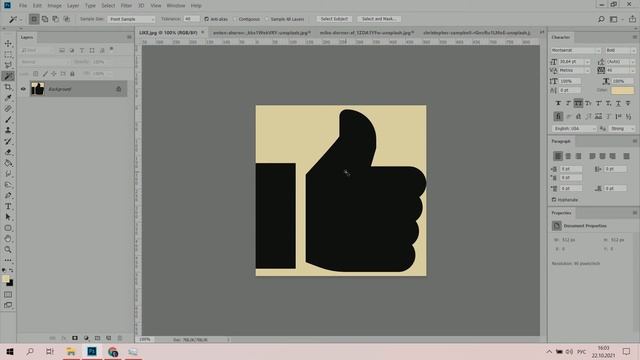Select the Path Selection tool
This screenshot has height=360, width=640.
[8, 217]
